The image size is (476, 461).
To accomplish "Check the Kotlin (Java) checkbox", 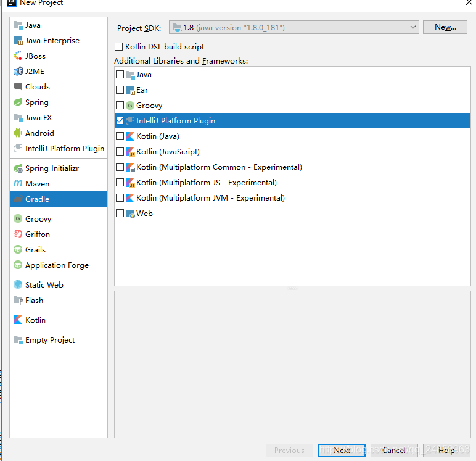I will point(120,136).
